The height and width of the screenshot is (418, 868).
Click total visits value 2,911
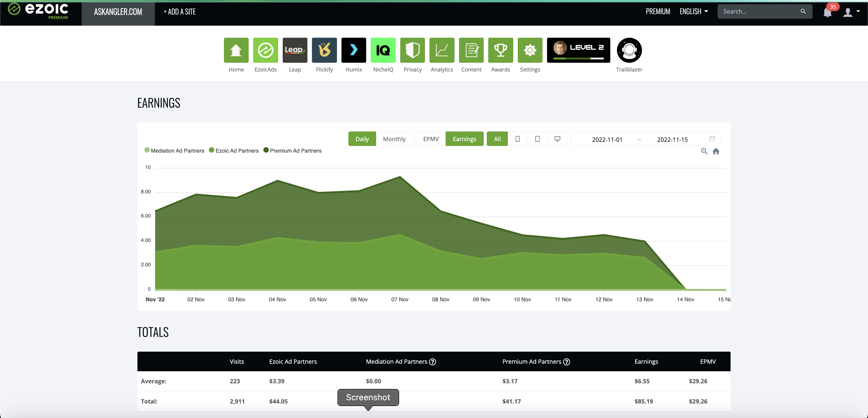point(237,401)
